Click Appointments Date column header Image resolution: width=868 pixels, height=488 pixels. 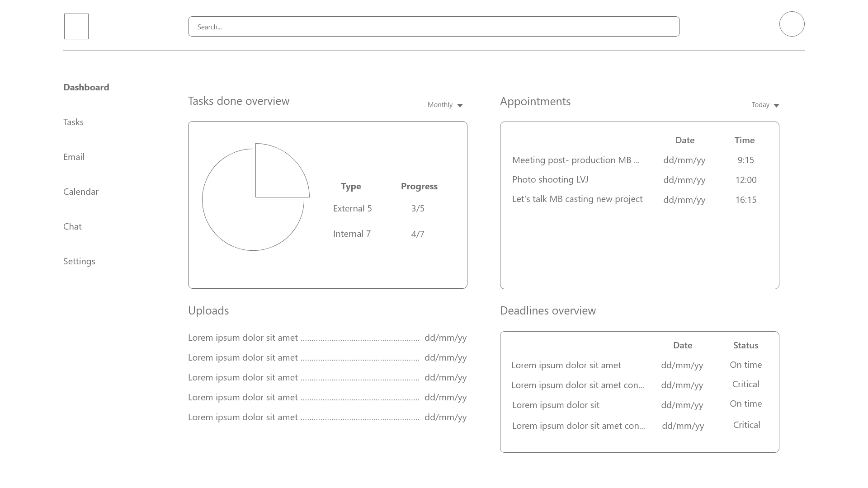(x=685, y=140)
